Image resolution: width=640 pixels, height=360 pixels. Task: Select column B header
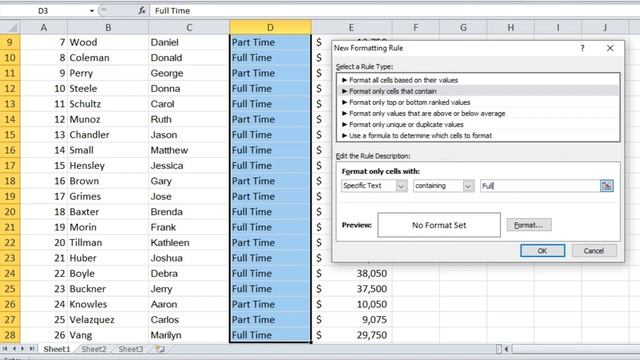(x=108, y=27)
